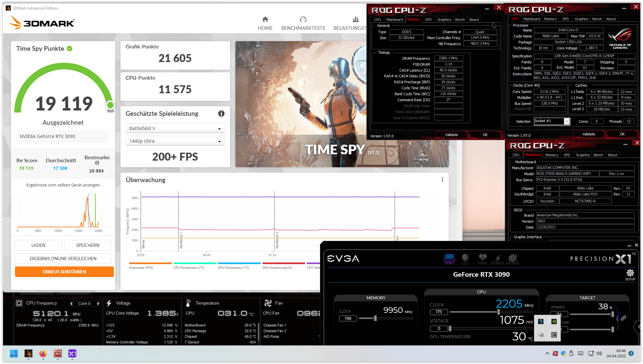Select the Memory tab in the CPU-Z Mainboard window
This screenshot has width=643, height=364.
pyautogui.click(x=552, y=155)
